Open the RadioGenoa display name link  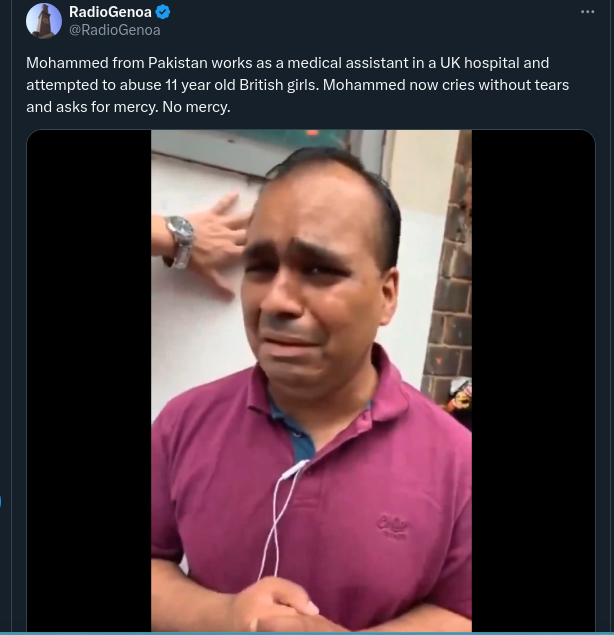click(x=110, y=12)
